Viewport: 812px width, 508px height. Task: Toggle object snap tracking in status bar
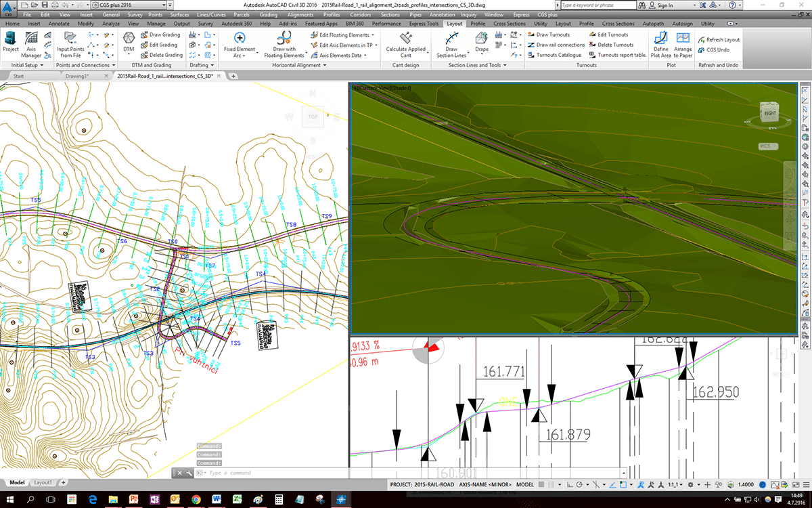pos(612,485)
